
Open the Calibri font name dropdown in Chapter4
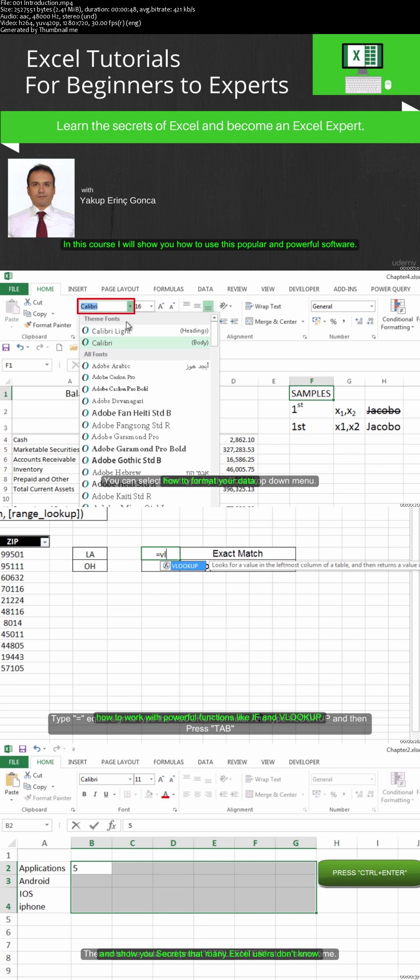130,306
